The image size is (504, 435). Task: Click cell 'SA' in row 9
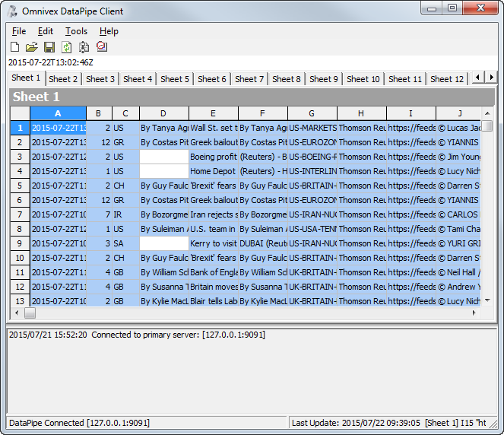[125, 243]
